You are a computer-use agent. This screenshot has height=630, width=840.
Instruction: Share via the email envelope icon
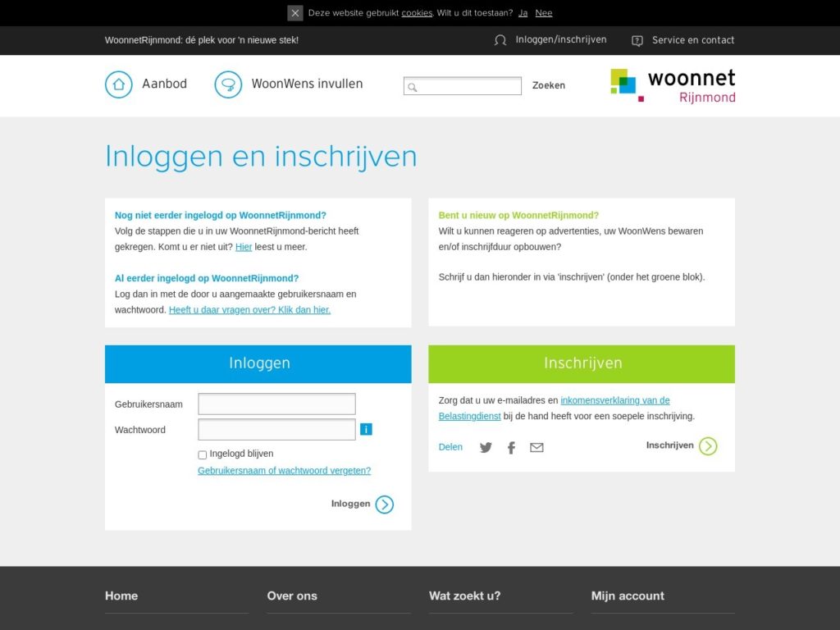(536, 447)
